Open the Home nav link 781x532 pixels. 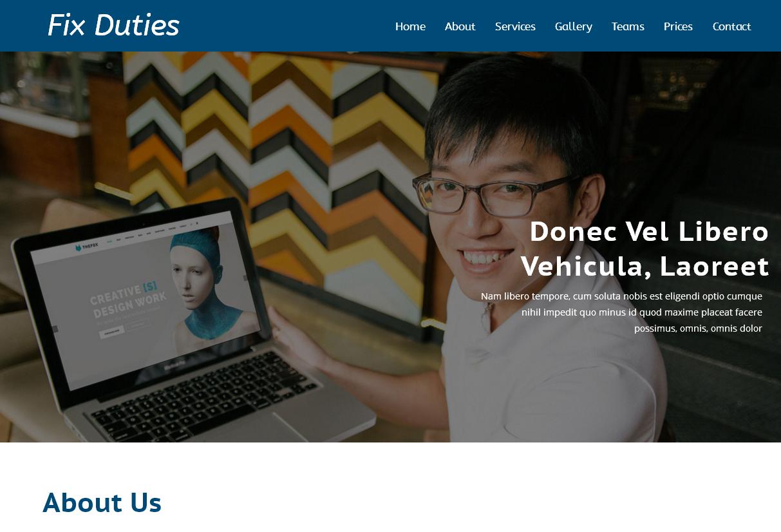point(410,26)
